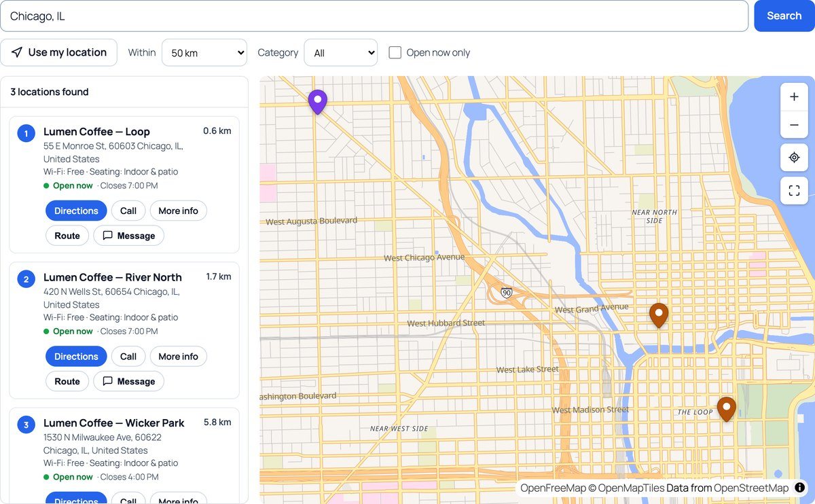Click the 3 locations found header

(50, 92)
